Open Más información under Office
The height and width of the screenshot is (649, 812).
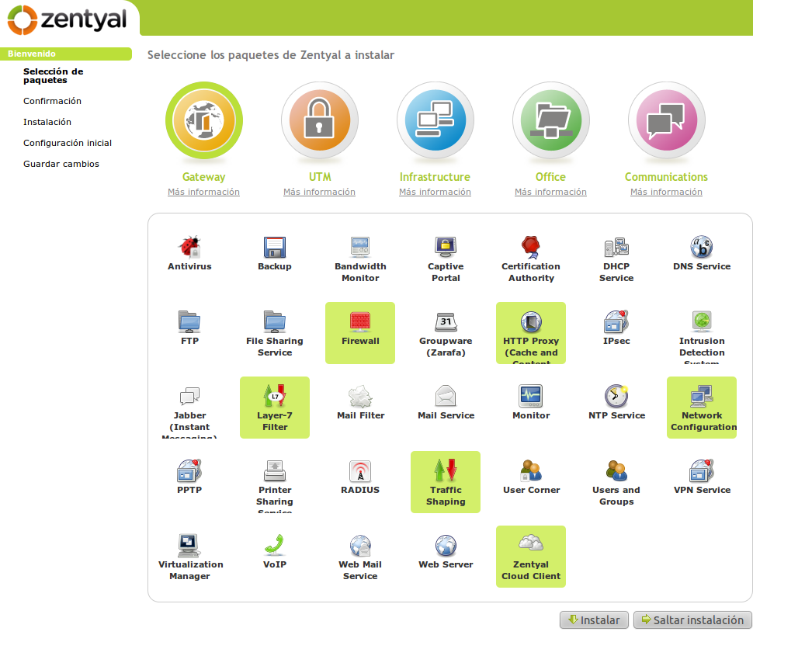click(x=550, y=192)
